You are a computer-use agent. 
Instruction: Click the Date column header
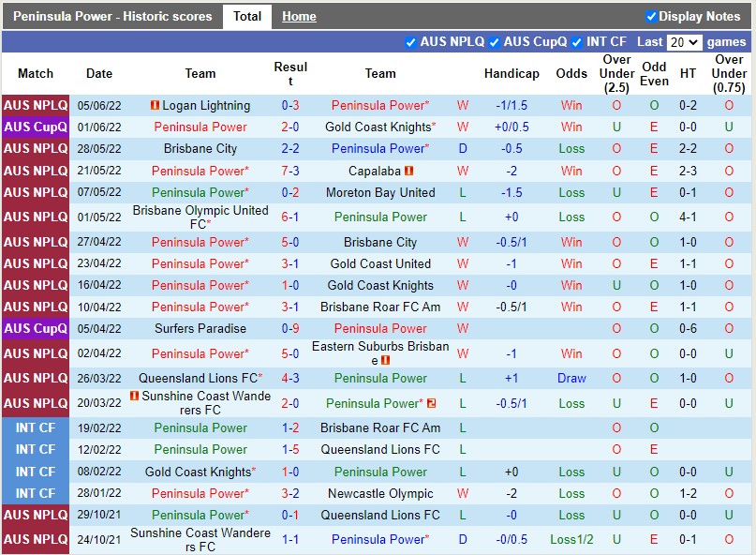pos(98,74)
